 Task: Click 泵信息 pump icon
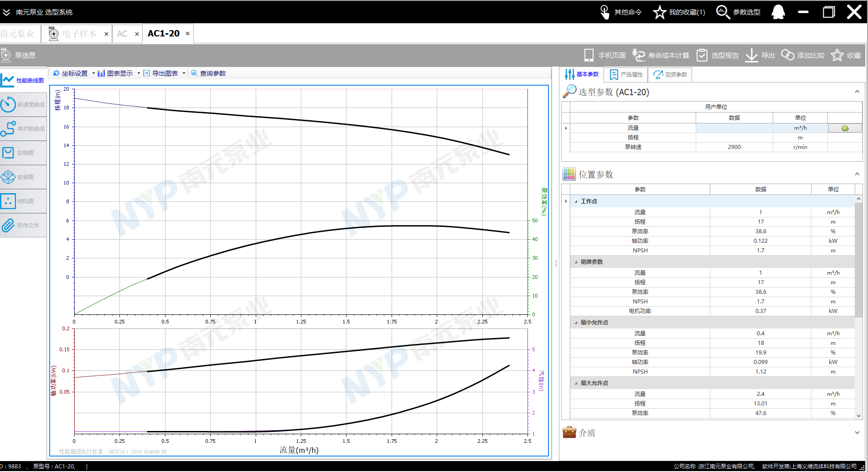6,55
